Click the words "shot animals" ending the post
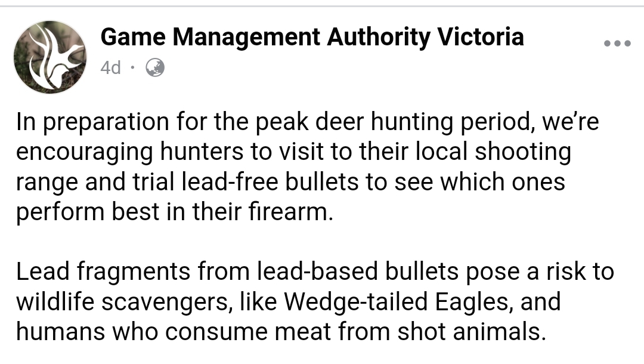 pyautogui.click(x=472, y=332)
